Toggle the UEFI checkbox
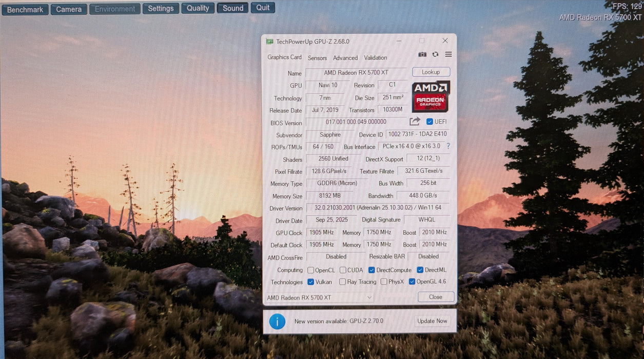The width and height of the screenshot is (644, 359). pos(430,122)
